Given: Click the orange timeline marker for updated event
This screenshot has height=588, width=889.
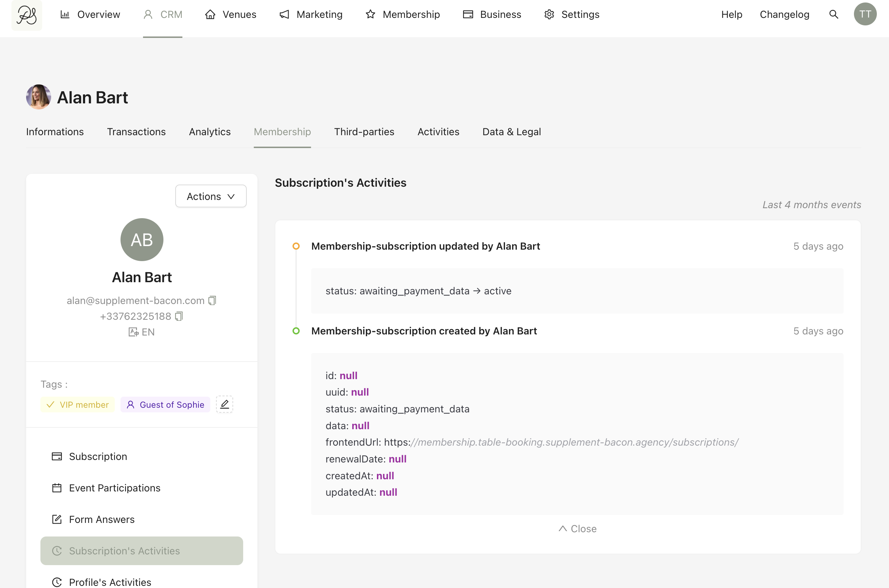Looking at the screenshot, I should (296, 246).
